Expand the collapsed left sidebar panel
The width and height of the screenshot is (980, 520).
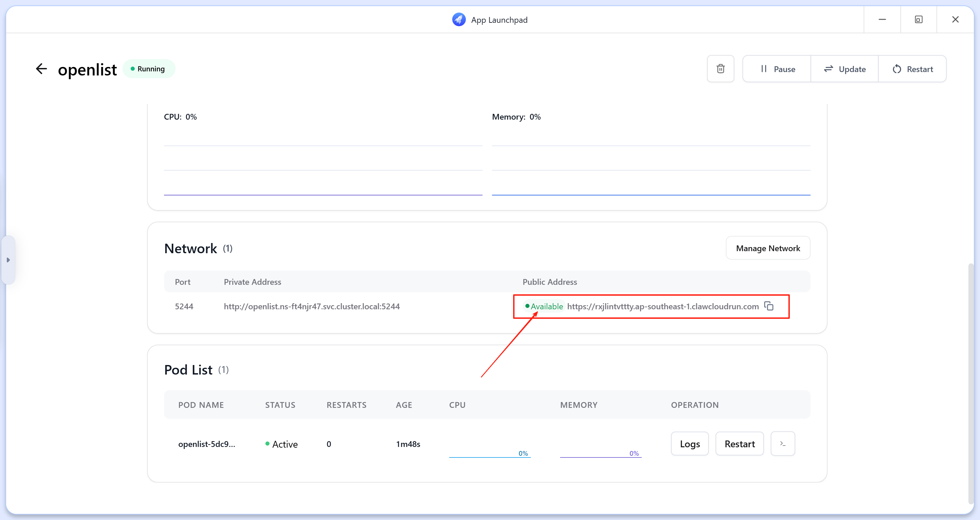(9, 260)
